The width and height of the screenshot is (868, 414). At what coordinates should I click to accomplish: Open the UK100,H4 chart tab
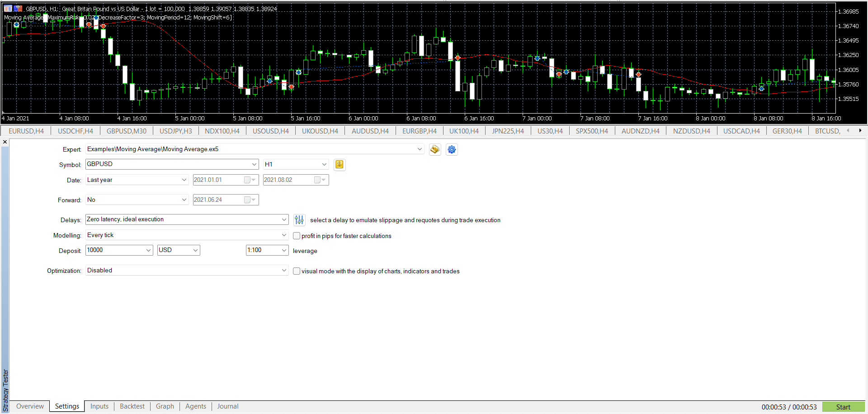(x=464, y=131)
